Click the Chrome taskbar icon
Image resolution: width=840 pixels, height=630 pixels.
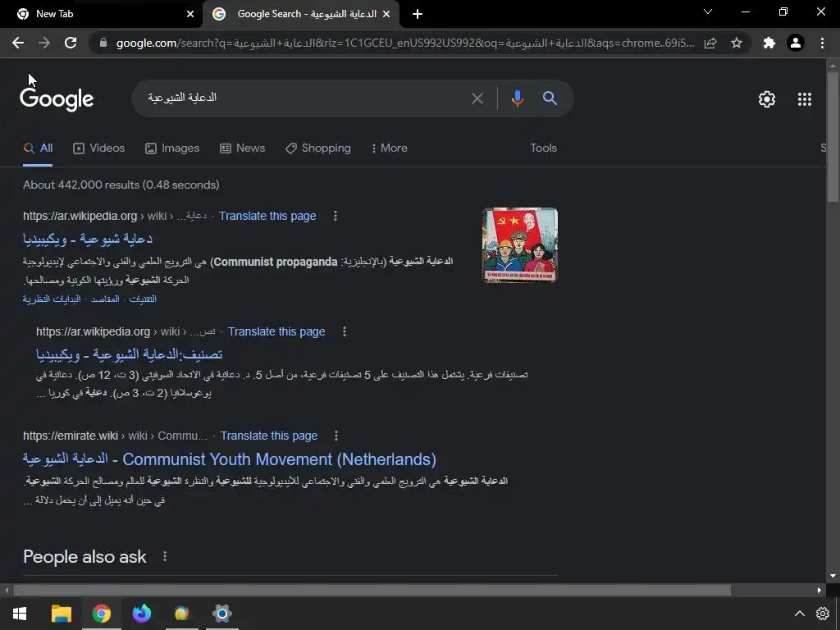pyautogui.click(x=101, y=614)
